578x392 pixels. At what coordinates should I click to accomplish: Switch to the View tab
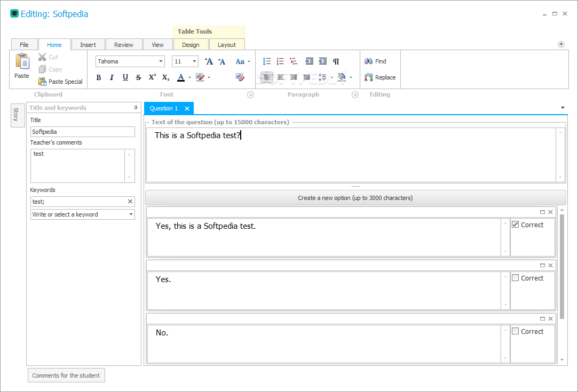[x=157, y=45]
